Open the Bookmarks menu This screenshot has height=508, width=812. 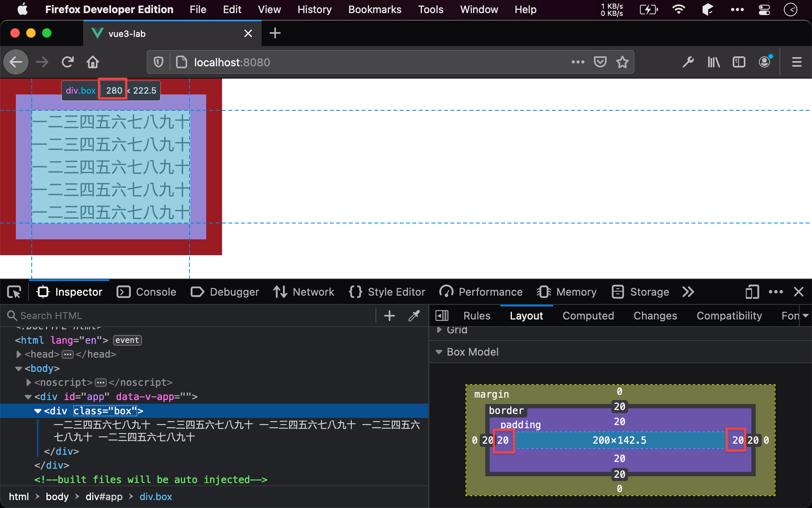[375, 10]
